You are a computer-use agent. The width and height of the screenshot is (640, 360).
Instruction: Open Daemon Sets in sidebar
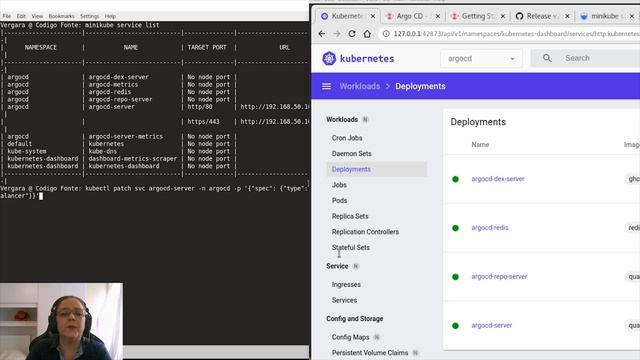351,153
